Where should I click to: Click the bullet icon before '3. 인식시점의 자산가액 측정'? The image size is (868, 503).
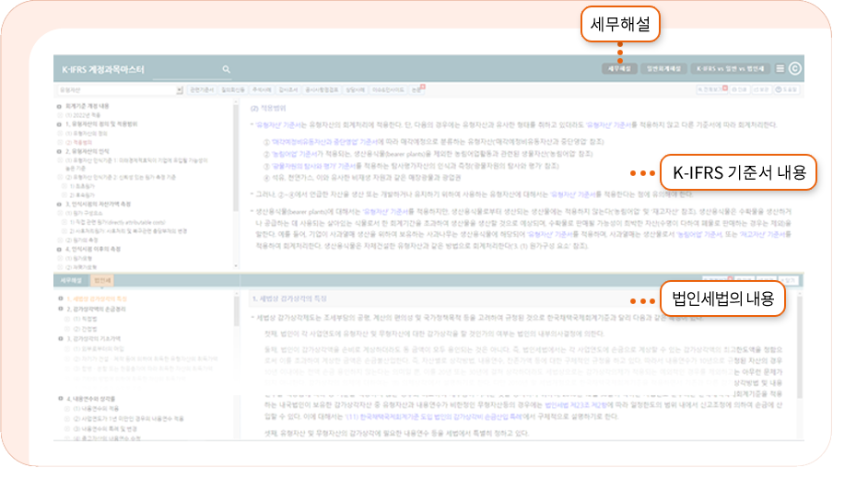click(x=61, y=205)
